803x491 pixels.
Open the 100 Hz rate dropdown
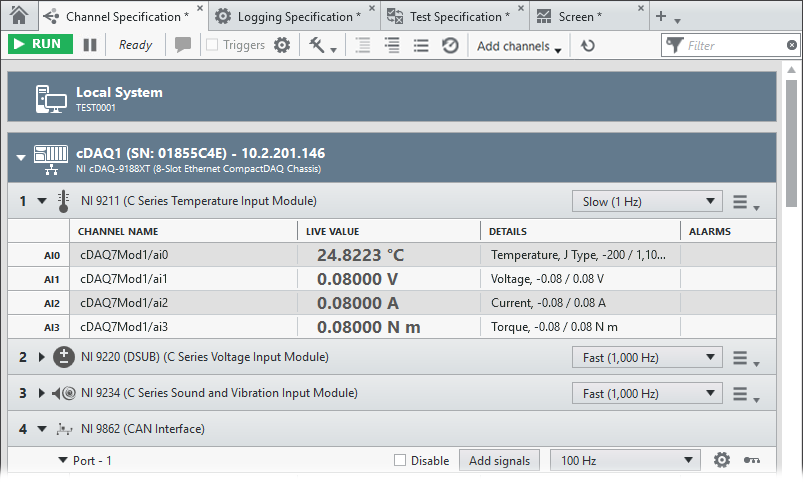click(x=626, y=460)
